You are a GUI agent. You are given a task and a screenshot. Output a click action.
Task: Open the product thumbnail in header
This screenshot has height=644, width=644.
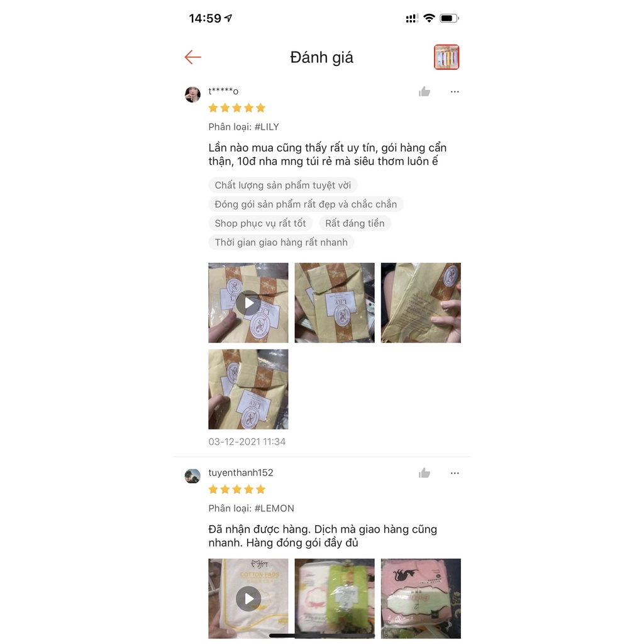click(x=447, y=57)
